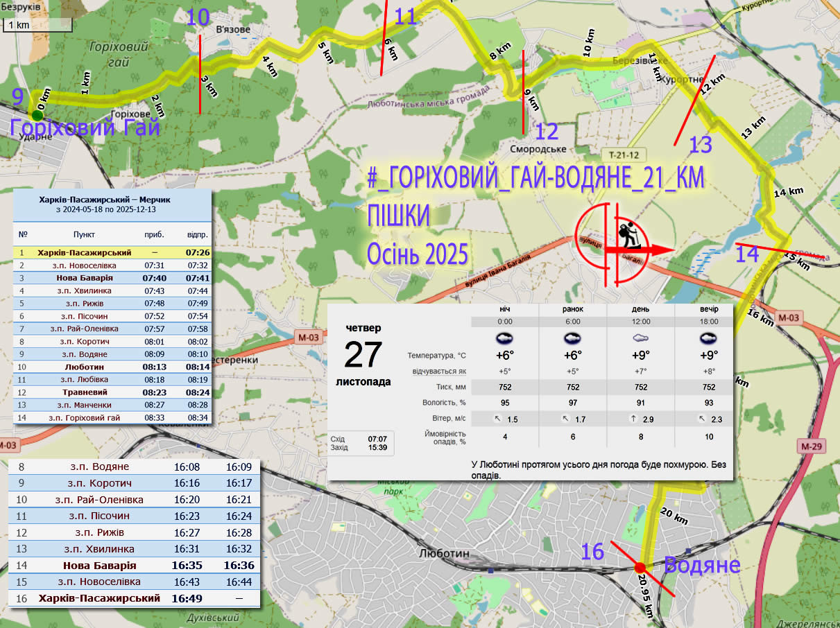Screen dimensions: 840x628
Task: Click the Температура, °C row label
Action: coord(436,356)
